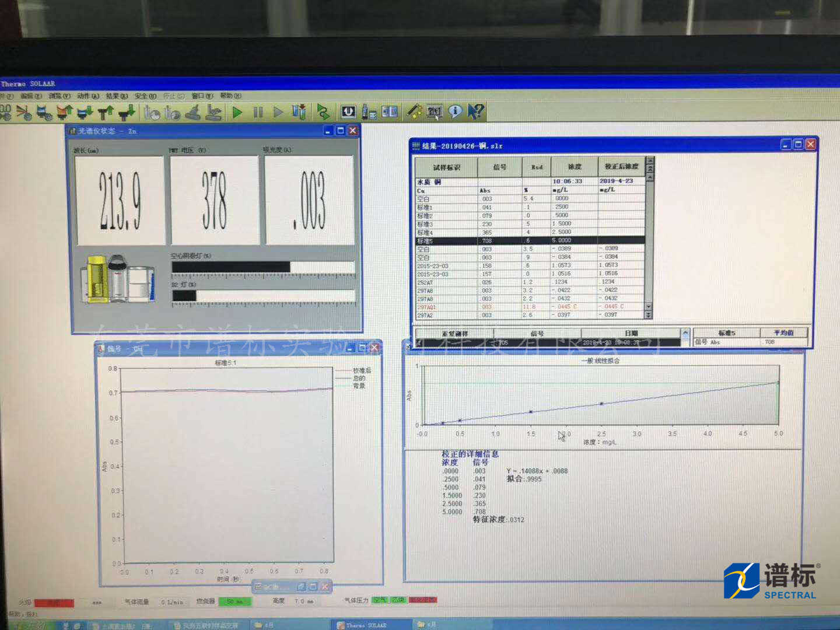Screen dimensions: 840x630
Task: Open the 动作 (Action) menu
Action: tap(87, 96)
